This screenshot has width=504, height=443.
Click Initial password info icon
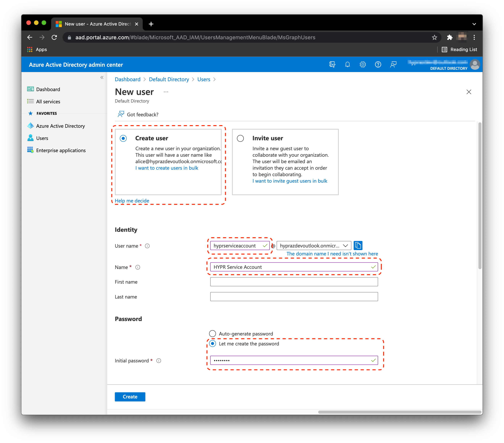point(159,361)
